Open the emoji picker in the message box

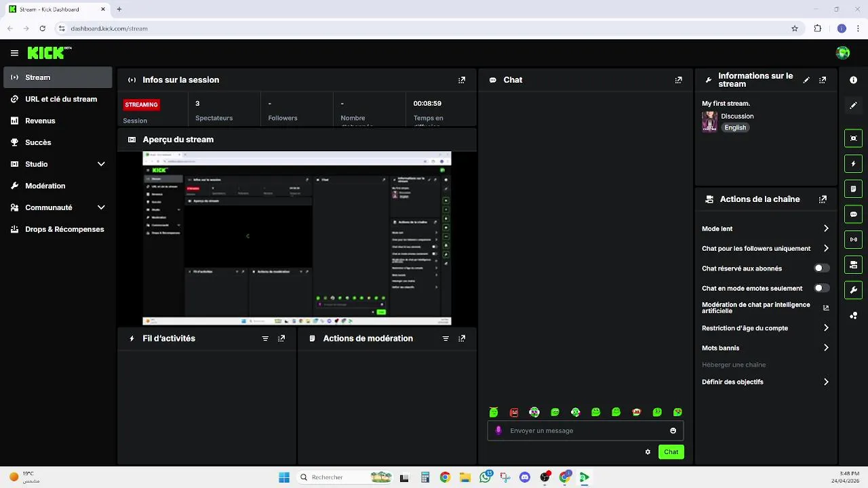pyautogui.click(x=673, y=430)
